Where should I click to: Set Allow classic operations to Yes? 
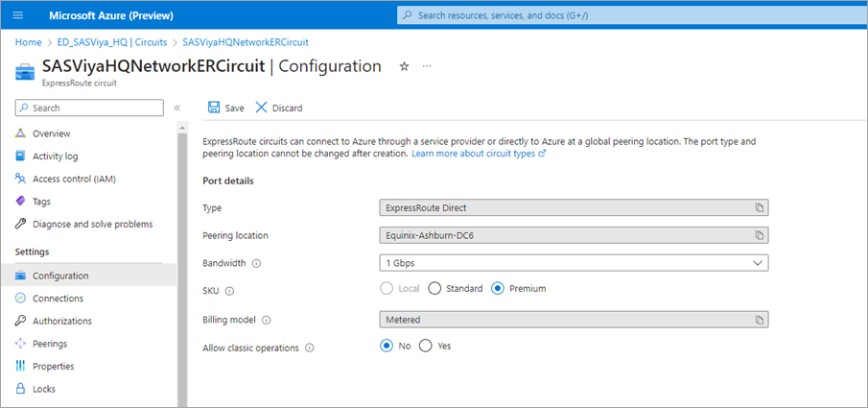click(x=426, y=346)
